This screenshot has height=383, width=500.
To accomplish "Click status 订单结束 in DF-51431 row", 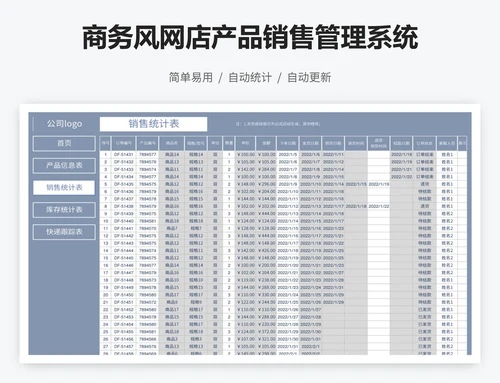I will [424, 155].
